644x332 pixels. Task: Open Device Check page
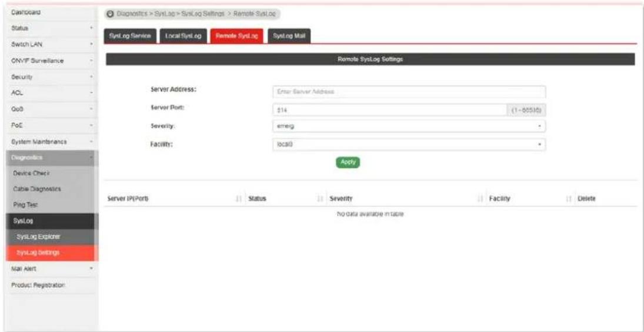51,174
